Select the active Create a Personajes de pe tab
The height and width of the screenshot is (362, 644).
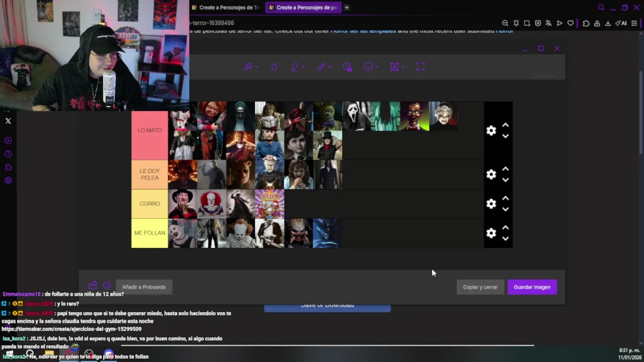(303, 8)
